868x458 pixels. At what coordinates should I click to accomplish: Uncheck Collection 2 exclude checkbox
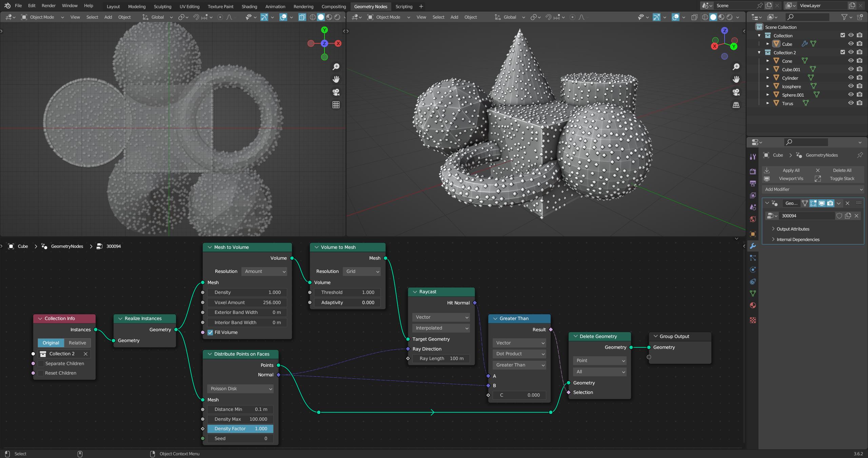tap(843, 52)
